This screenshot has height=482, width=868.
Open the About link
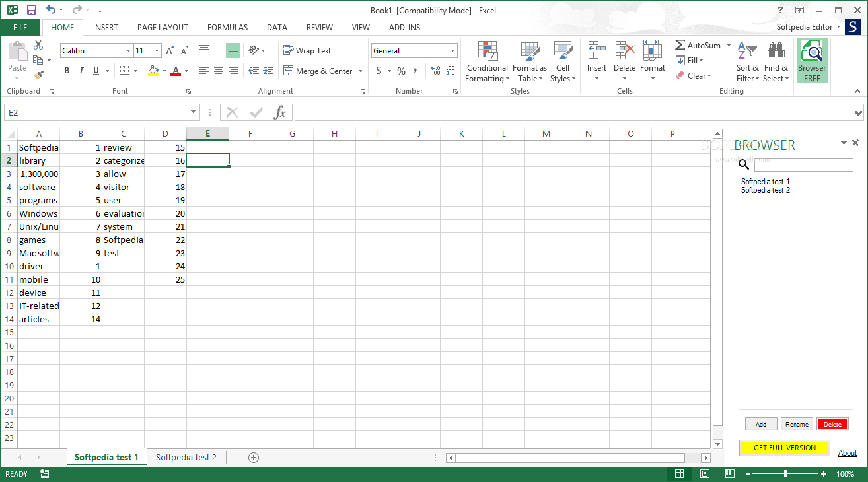[848, 453]
